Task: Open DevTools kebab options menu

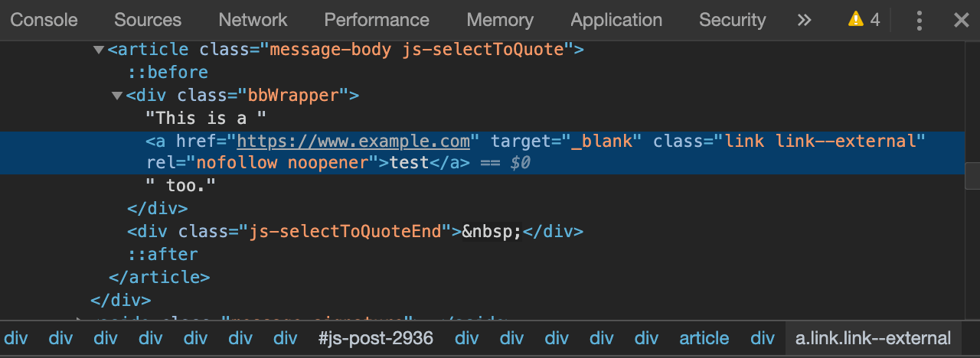Action: (920, 20)
